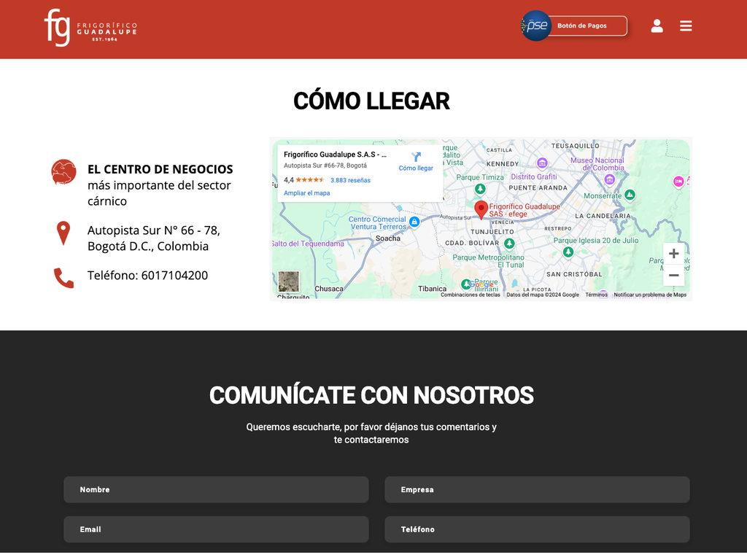Open the map Términos link

click(596, 295)
